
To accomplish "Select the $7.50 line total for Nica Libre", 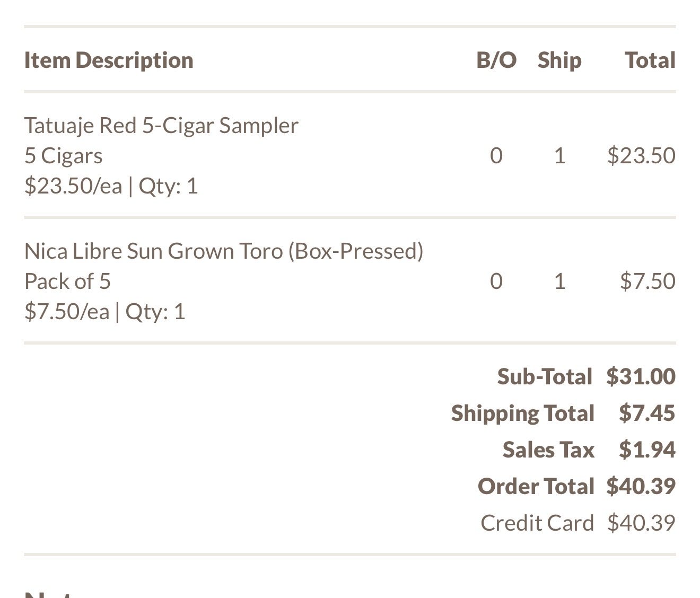I will click(x=647, y=281).
